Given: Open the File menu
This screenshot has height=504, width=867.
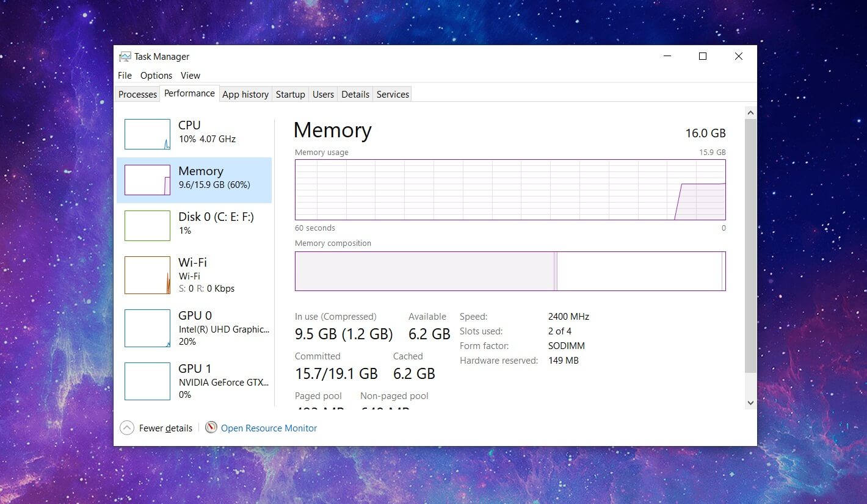Looking at the screenshot, I should pos(124,76).
